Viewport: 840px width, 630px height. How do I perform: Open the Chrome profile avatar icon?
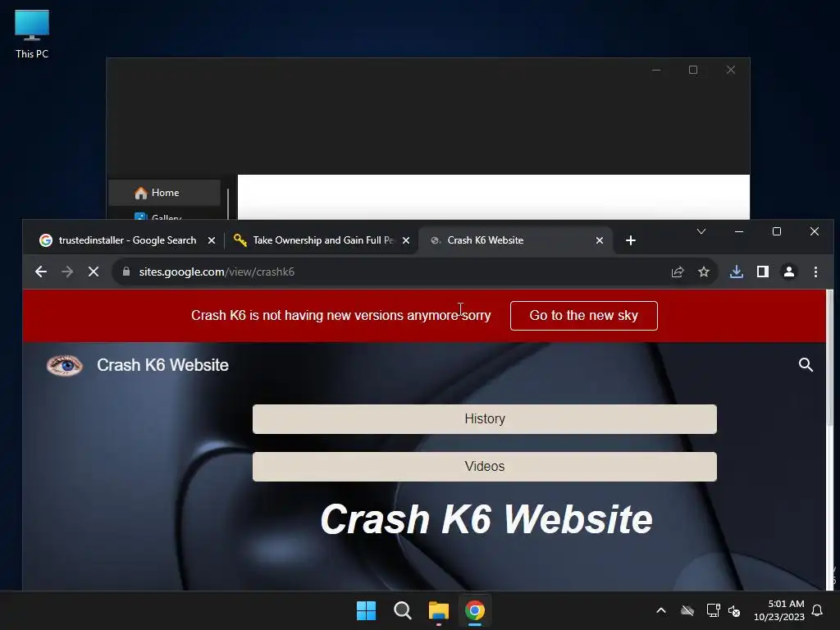789,272
